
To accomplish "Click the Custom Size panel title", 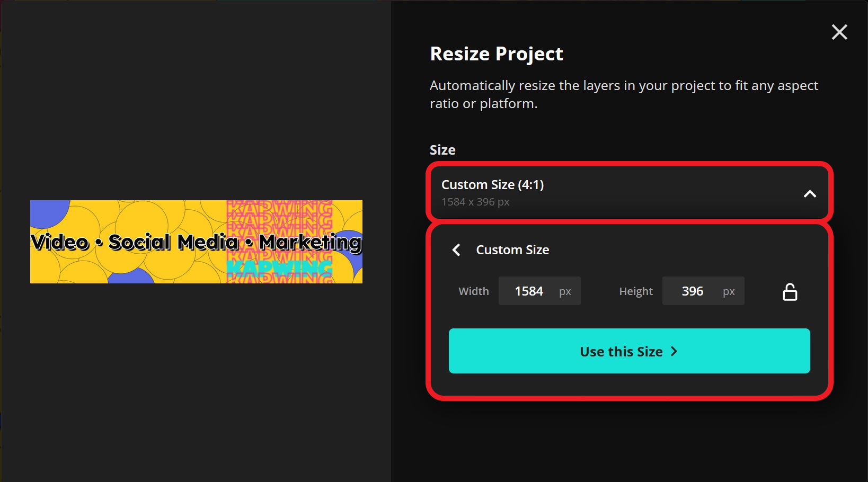I will tap(512, 249).
